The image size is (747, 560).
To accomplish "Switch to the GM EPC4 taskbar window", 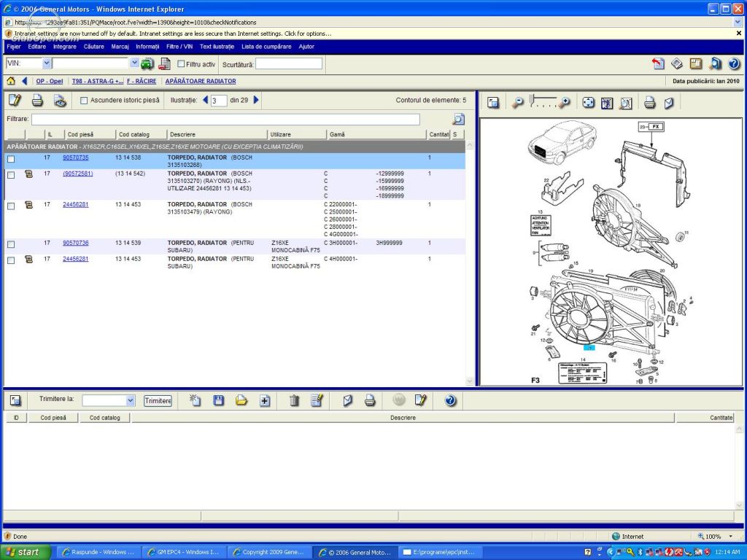I will (x=184, y=553).
